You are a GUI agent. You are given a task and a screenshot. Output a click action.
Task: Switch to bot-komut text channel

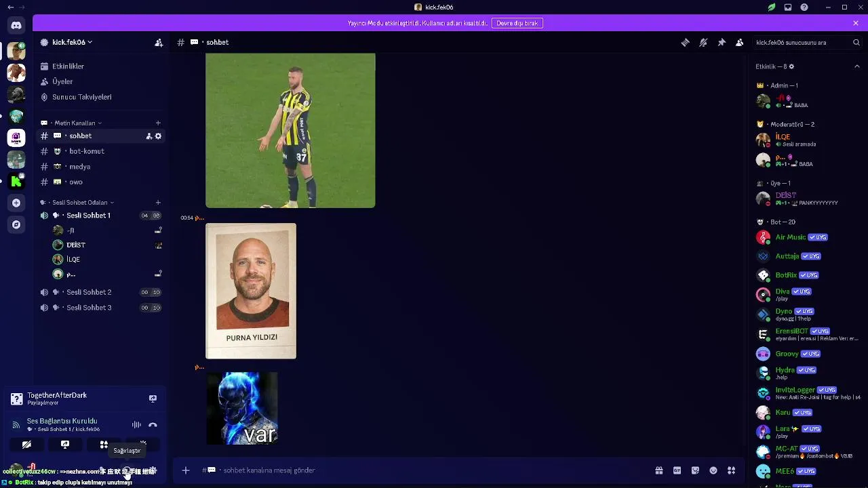click(101, 151)
